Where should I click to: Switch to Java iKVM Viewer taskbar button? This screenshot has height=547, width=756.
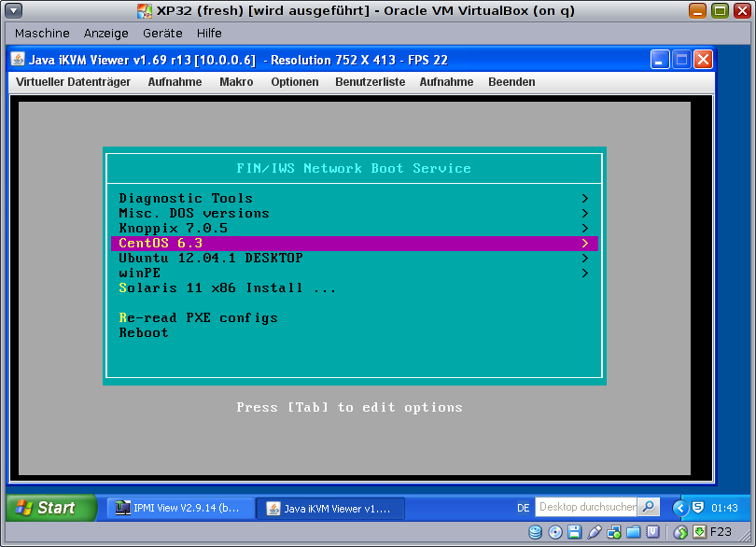coord(330,509)
